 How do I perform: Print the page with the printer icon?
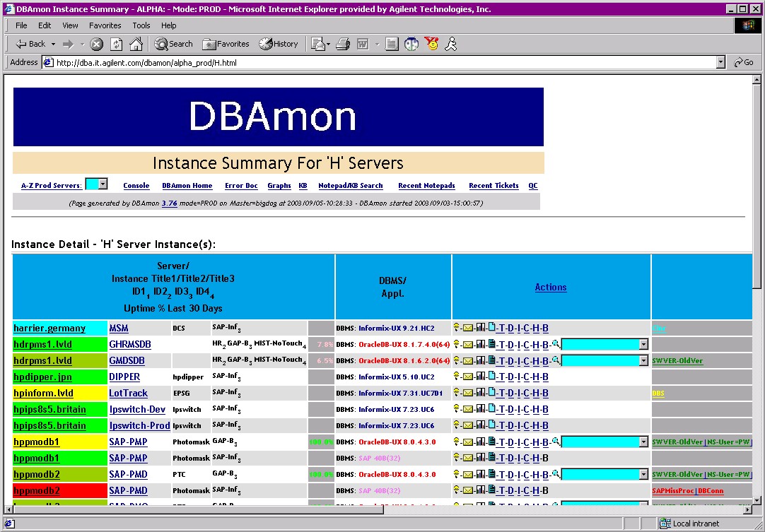coord(343,45)
